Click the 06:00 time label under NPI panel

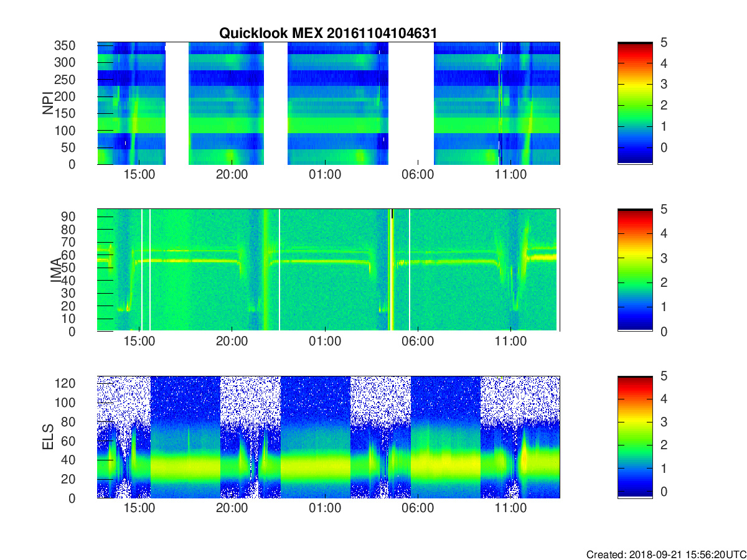(x=418, y=175)
